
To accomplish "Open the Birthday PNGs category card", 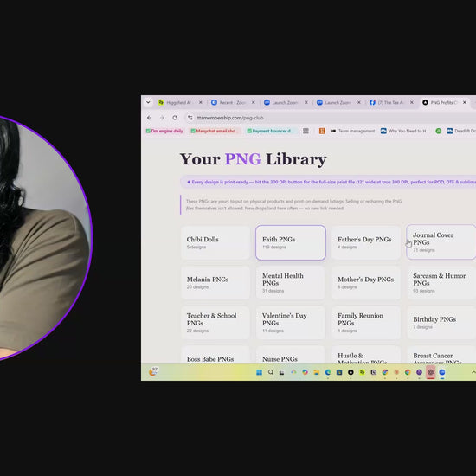I will coord(441,323).
